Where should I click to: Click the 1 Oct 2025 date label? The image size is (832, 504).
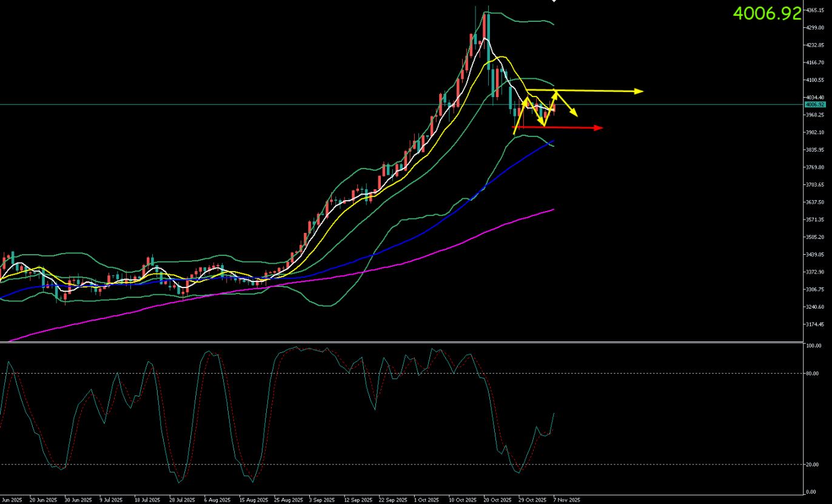pos(426,500)
